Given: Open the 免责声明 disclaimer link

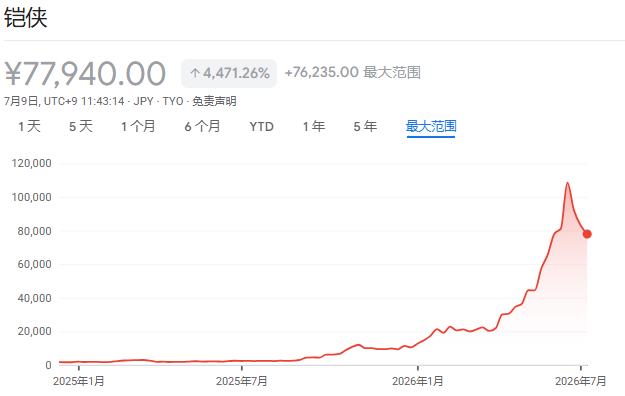Looking at the screenshot, I should [x=214, y=101].
